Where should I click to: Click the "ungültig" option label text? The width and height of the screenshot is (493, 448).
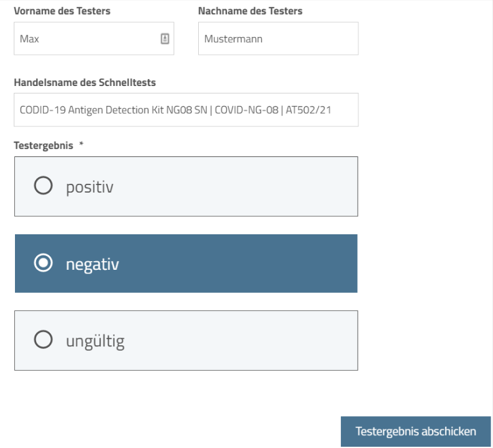pyautogui.click(x=95, y=341)
